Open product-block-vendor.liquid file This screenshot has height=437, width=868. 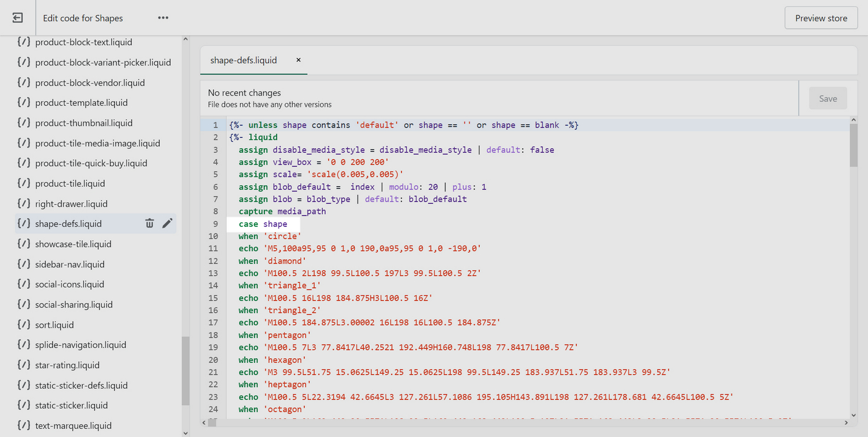[x=90, y=82]
